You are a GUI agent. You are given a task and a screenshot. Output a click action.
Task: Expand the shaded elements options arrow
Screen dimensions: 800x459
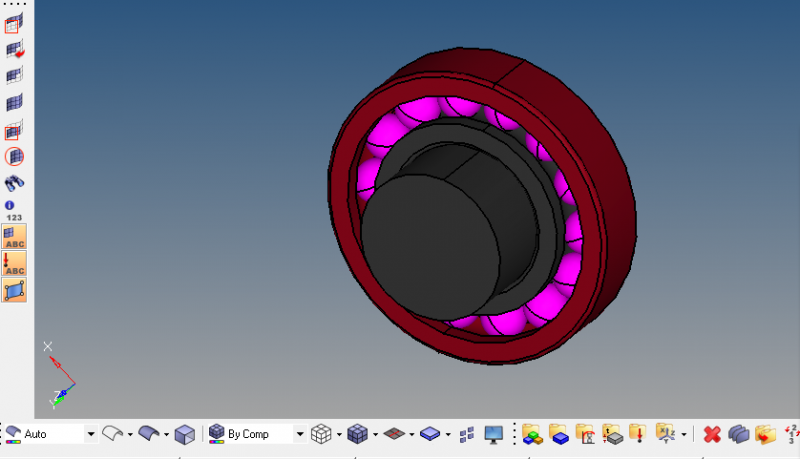pos(376,435)
